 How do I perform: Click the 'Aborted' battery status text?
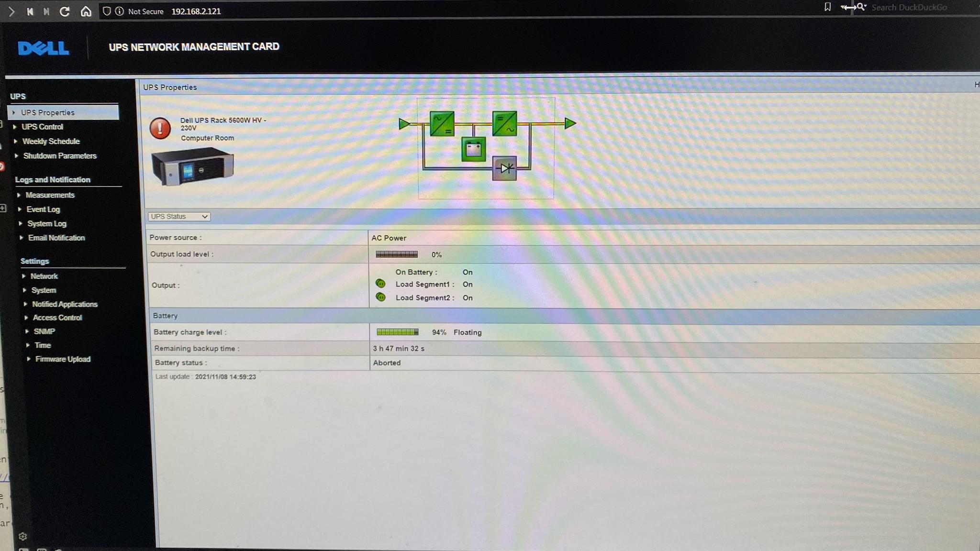(x=387, y=363)
